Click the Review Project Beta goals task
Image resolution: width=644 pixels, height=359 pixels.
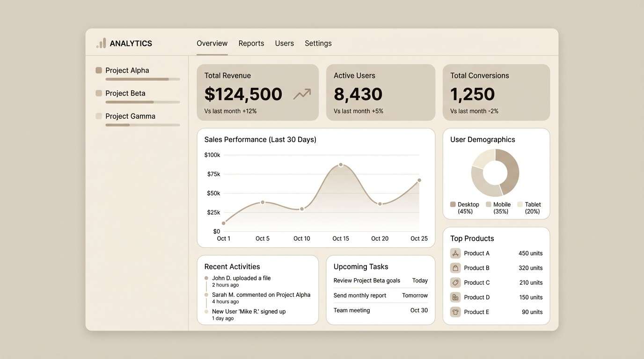tap(366, 280)
